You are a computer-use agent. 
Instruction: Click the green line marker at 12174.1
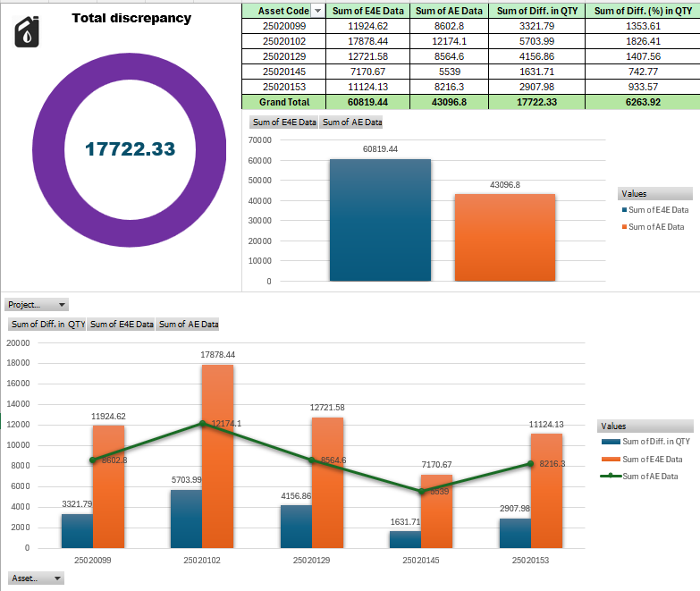[202, 423]
